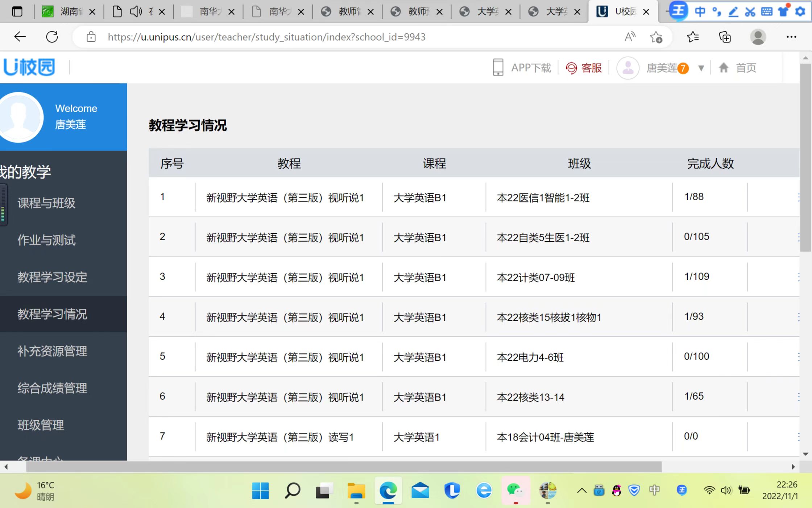Click the horizontal scrollbar at page bottom
This screenshot has width=812, height=508.
pos(344,467)
